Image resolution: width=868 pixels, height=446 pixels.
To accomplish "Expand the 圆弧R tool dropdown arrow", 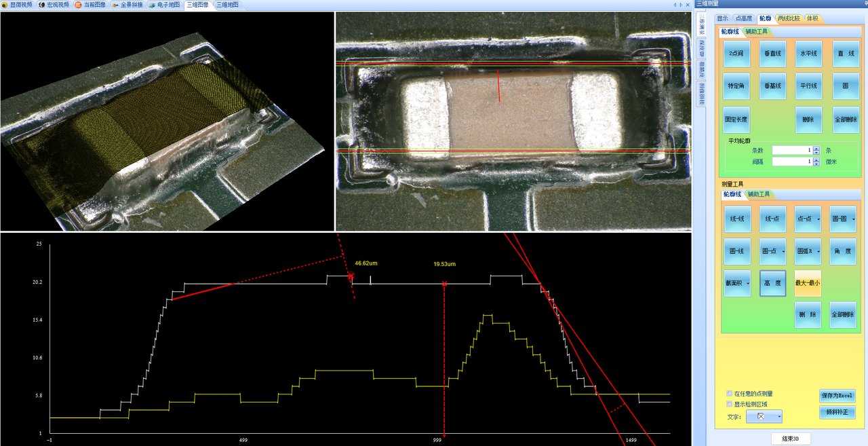I will (x=818, y=251).
